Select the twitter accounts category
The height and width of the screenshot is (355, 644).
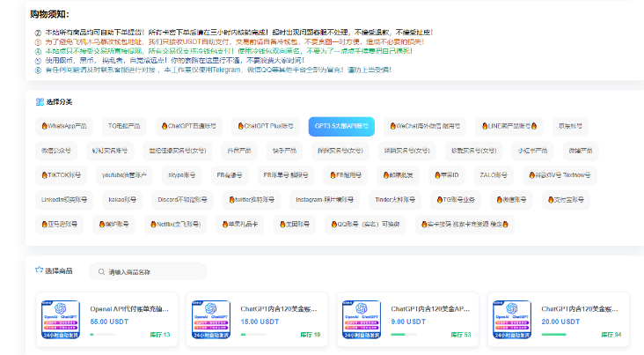(x=252, y=200)
